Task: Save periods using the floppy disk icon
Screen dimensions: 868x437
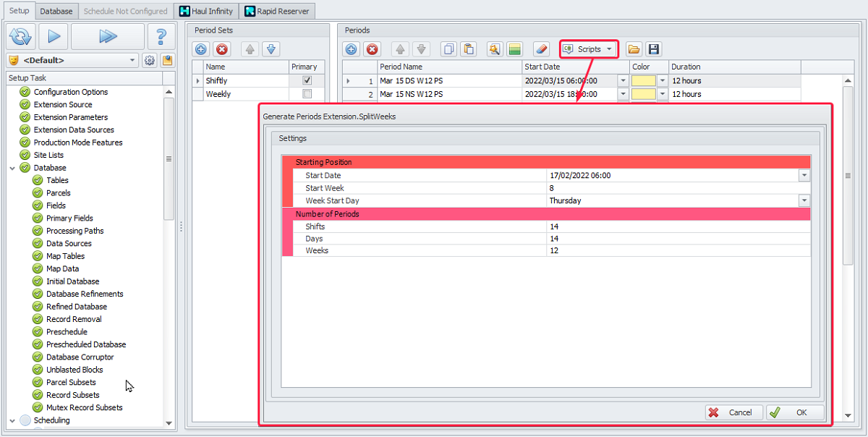Action: [653, 49]
